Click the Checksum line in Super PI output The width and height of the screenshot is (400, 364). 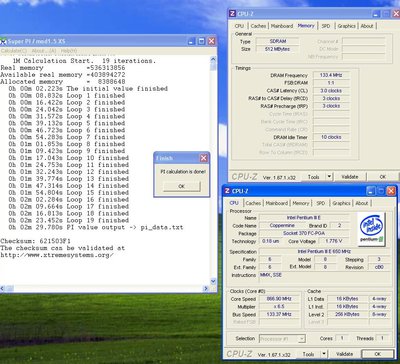pos(35,241)
